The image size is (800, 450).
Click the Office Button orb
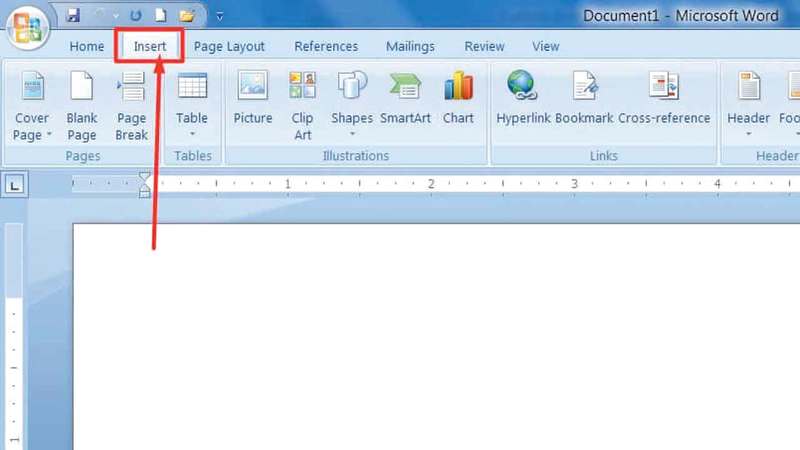(x=27, y=28)
